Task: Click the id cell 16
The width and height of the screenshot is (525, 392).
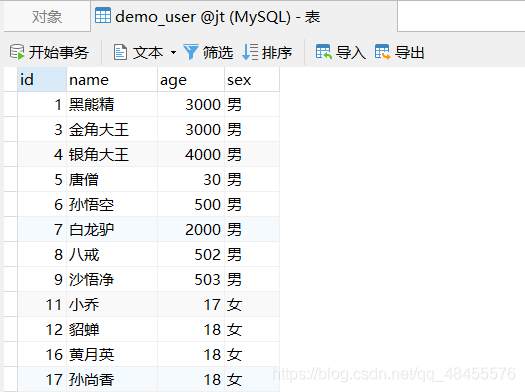Action: [x=42, y=355]
